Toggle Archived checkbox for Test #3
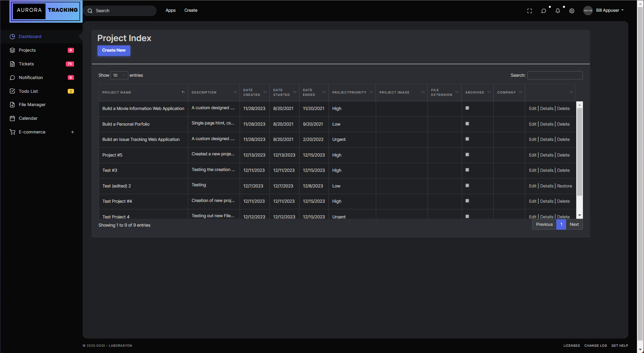The image size is (644, 353). (467, 170)
